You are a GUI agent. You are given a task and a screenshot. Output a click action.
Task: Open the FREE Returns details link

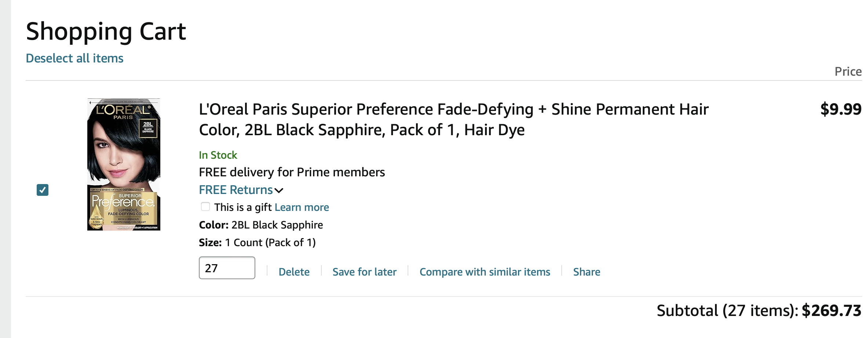pyautogui.click(x=236, y=190)
